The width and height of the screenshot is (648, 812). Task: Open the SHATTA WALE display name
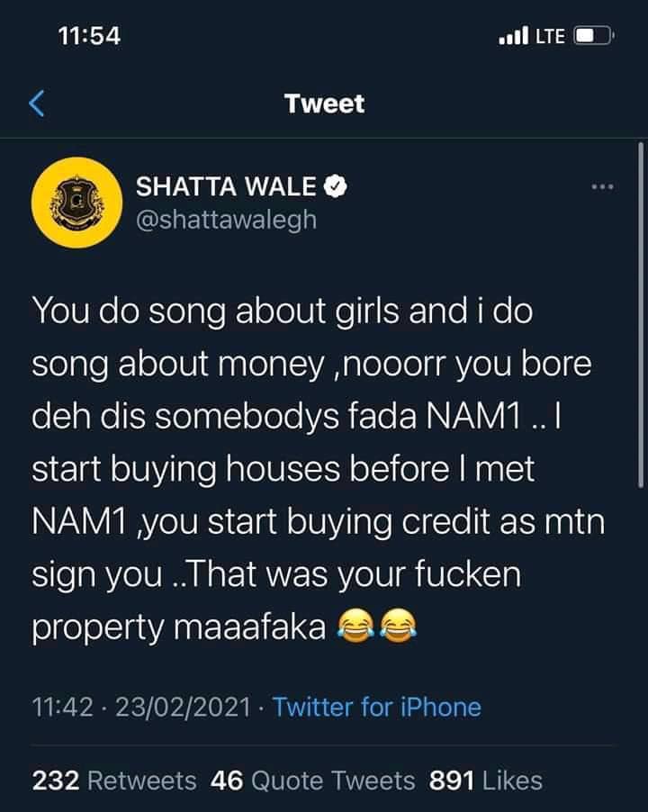pos(226,186)
